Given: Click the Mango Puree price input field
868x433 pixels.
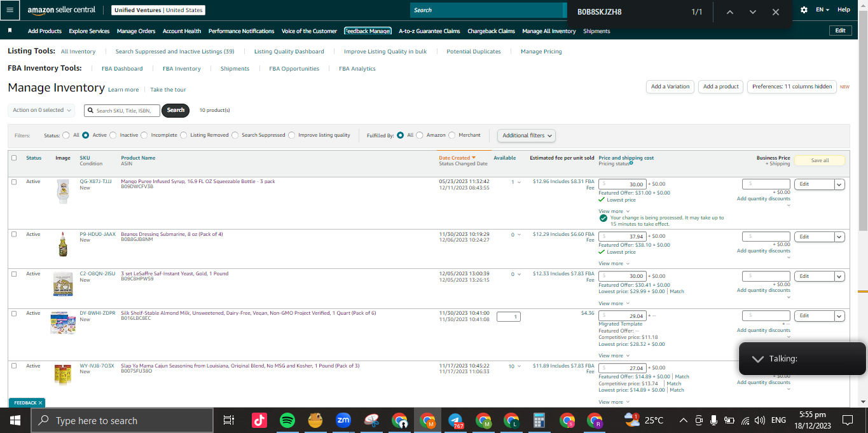Looking at the screenshot, I should [x=623, y=184].
